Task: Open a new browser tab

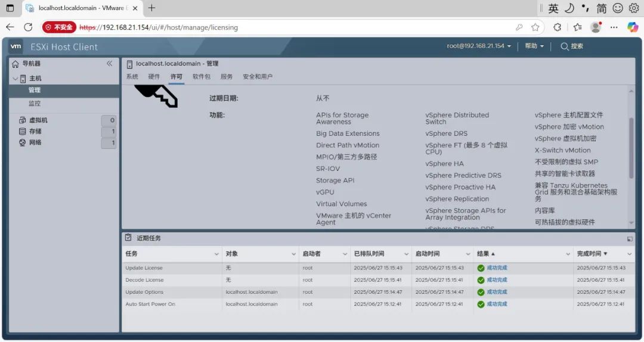Action: (x=151, y=8)
